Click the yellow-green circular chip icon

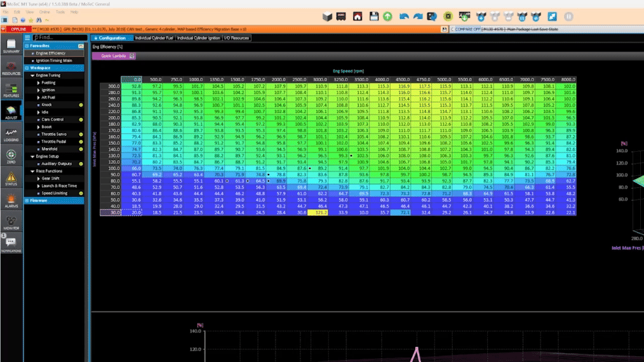click(x=448, y=17)
